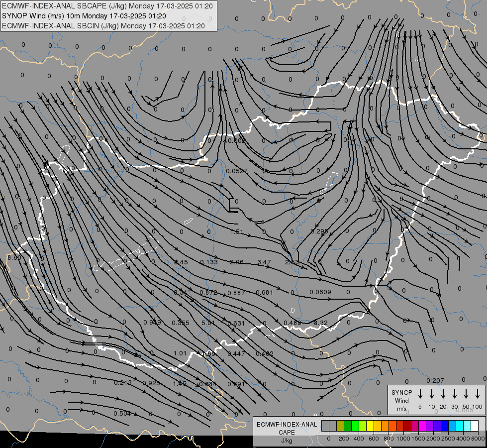Viewport: 487px width, 448px height.
Task: Pick the 50 m/s wind arrow symbol
Action: tap(466, 394)
